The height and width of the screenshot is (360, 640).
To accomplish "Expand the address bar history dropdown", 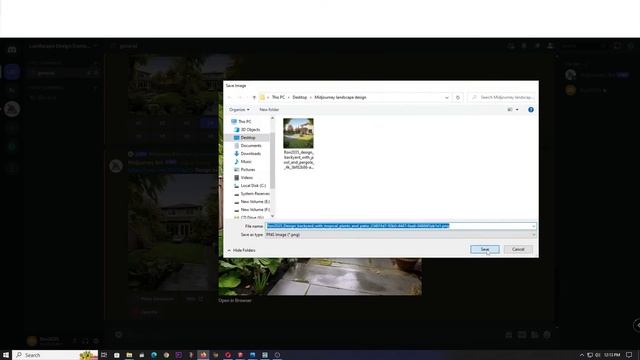I will click(x=447, y=98).
